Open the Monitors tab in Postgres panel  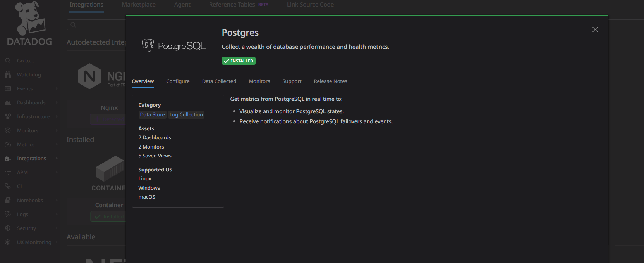[x=259, y=81]
